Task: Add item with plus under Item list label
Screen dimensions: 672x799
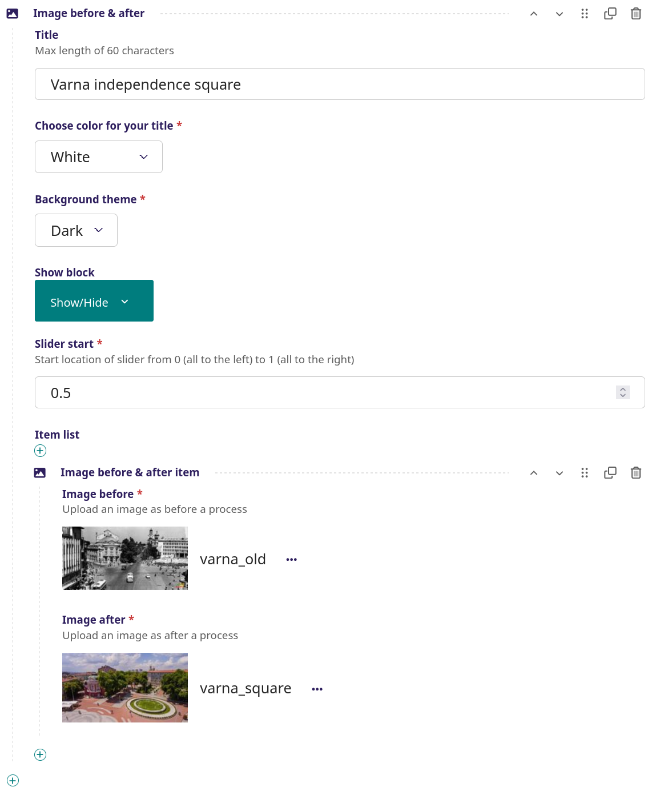Action: [x=41, y=451]
